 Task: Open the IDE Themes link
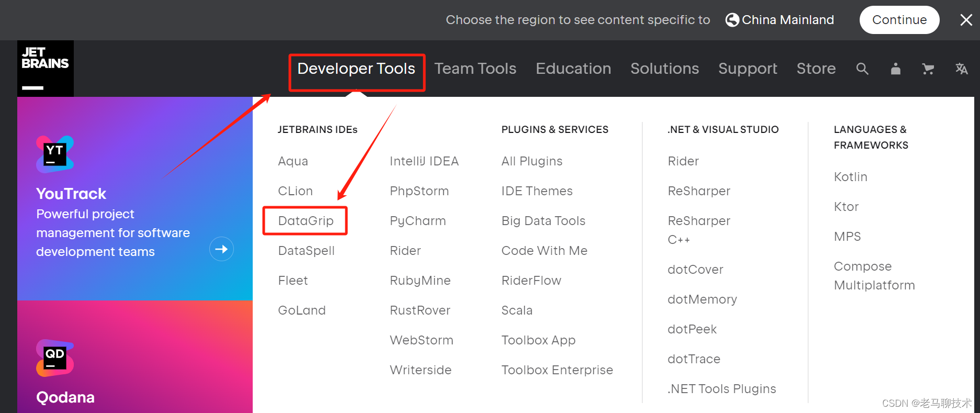point(537,191)
